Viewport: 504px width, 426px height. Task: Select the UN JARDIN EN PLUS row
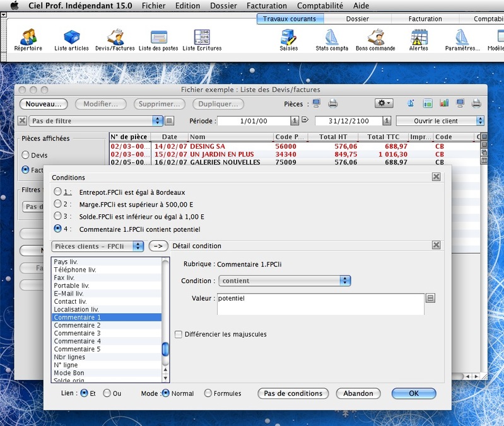294,154
